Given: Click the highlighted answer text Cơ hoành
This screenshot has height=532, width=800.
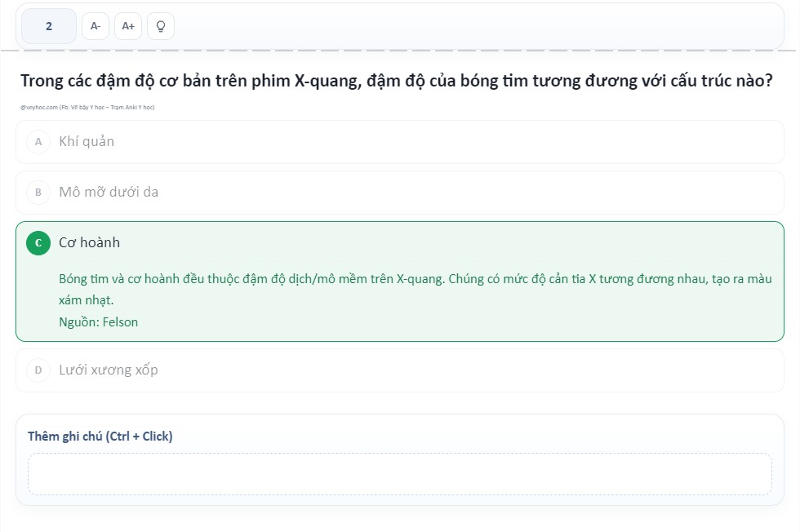Looking at the screenshot, I should point(89,243).
